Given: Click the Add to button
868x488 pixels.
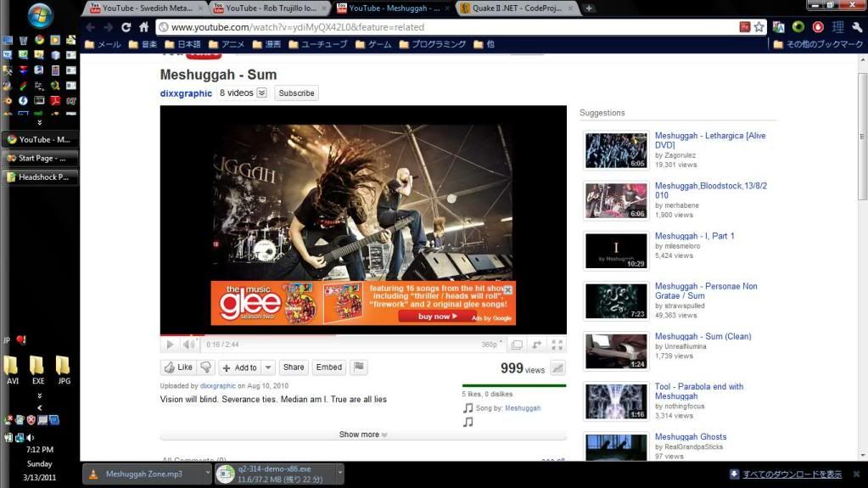Looking at the screenshot, I should 239,367.
